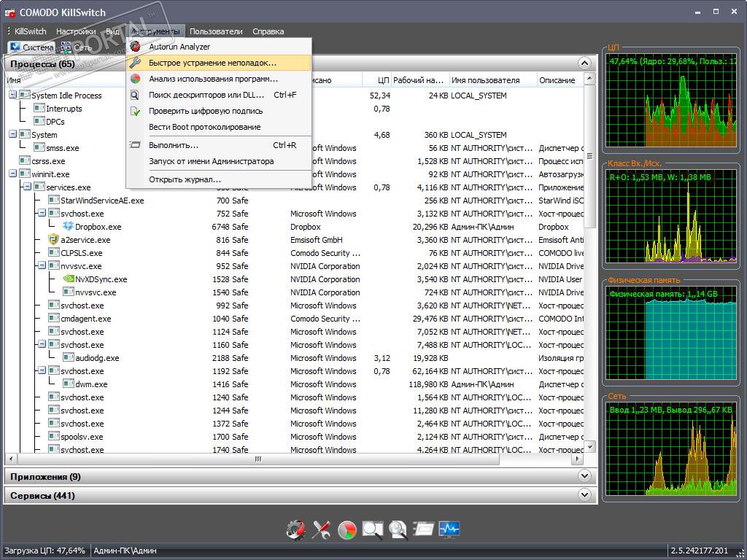
Task: Collapse the wininit.exe tree node
Action: click(13, 174)
